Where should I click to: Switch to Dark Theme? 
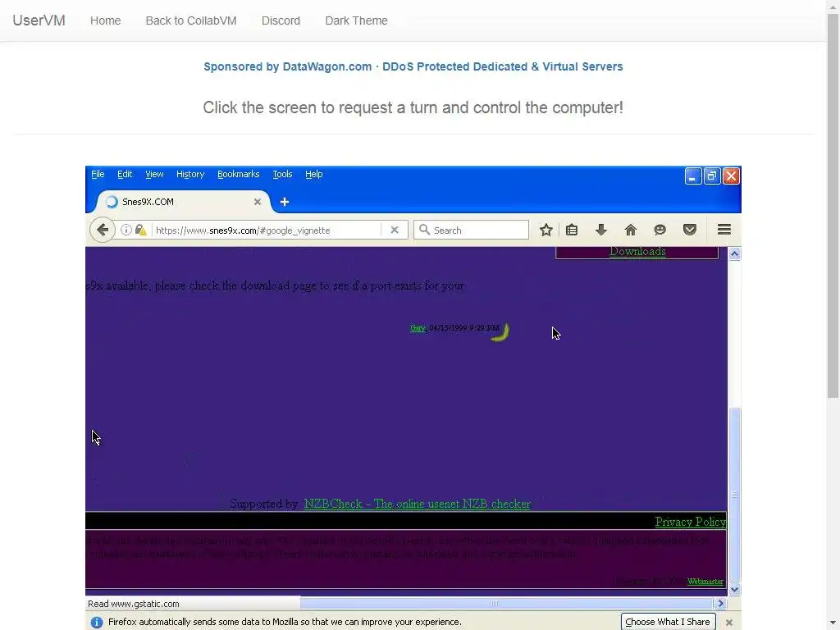click(x=356, y=21)
